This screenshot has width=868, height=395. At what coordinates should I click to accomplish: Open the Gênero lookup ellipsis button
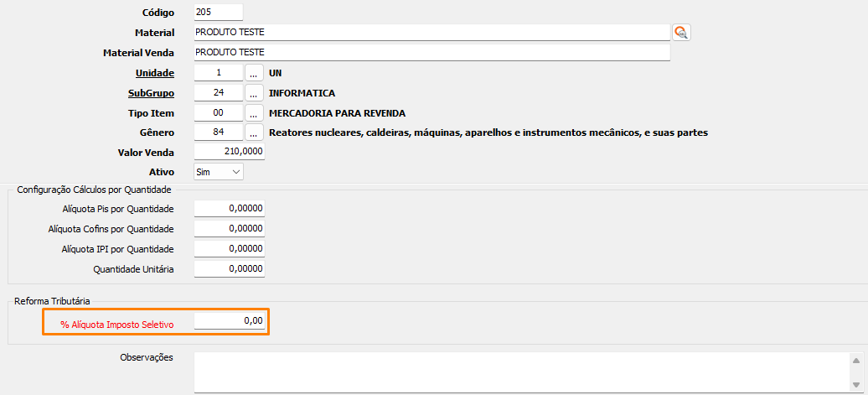(254, 133)
